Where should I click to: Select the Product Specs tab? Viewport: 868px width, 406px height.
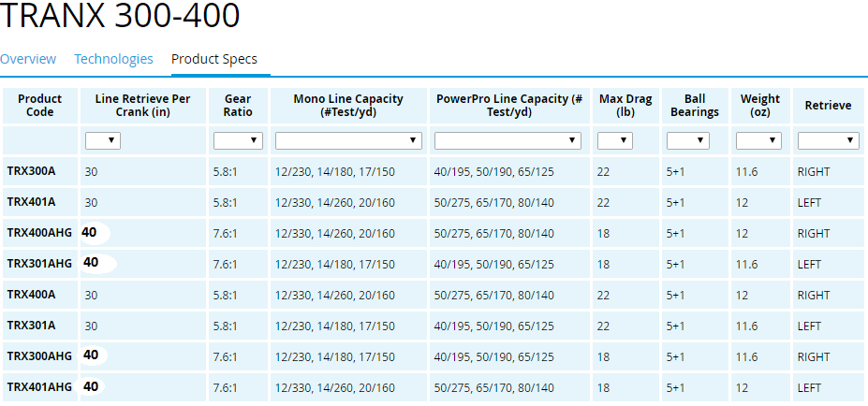point(214,59)
